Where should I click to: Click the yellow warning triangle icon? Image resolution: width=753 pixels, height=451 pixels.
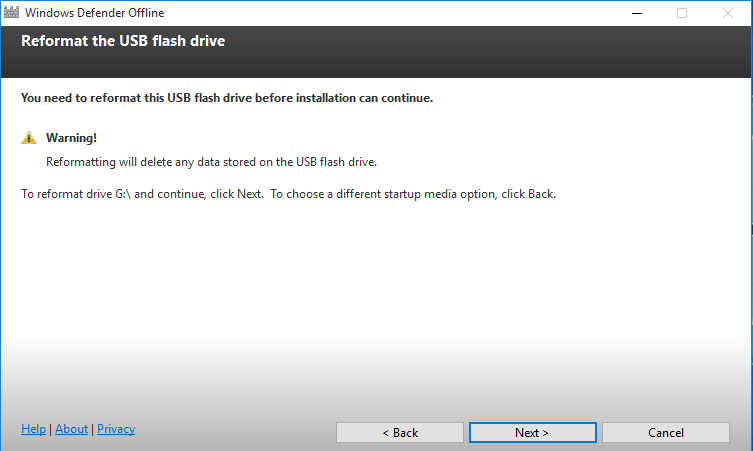point(29,138)
